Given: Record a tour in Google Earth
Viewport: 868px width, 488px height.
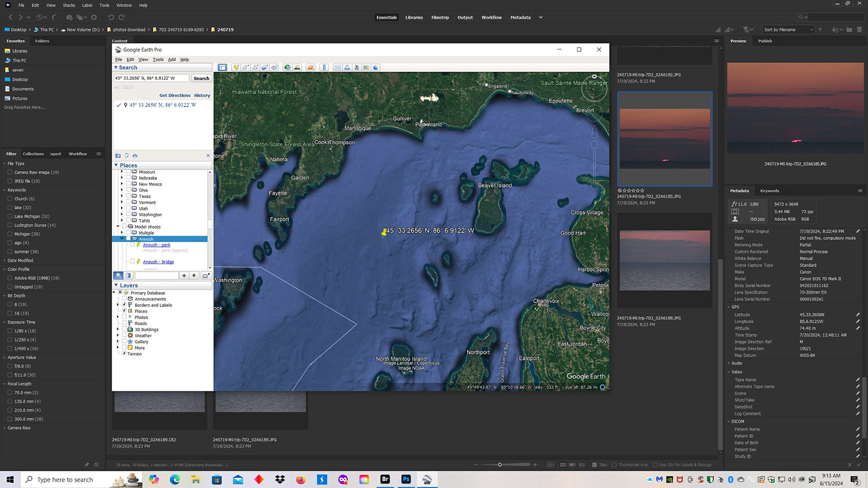Looking at the screenshot, I should pos(274,68).
